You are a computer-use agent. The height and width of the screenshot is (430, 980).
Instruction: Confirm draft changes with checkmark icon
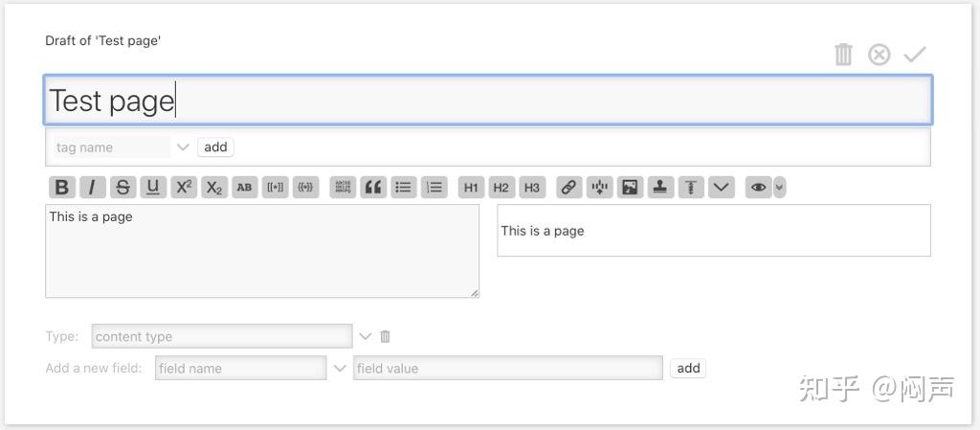tap(915, 55)
